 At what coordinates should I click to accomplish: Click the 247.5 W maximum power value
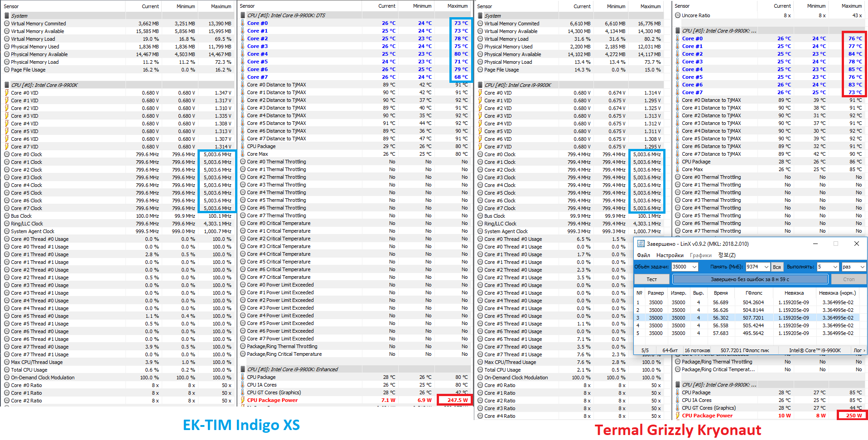[x=457, y=400]
